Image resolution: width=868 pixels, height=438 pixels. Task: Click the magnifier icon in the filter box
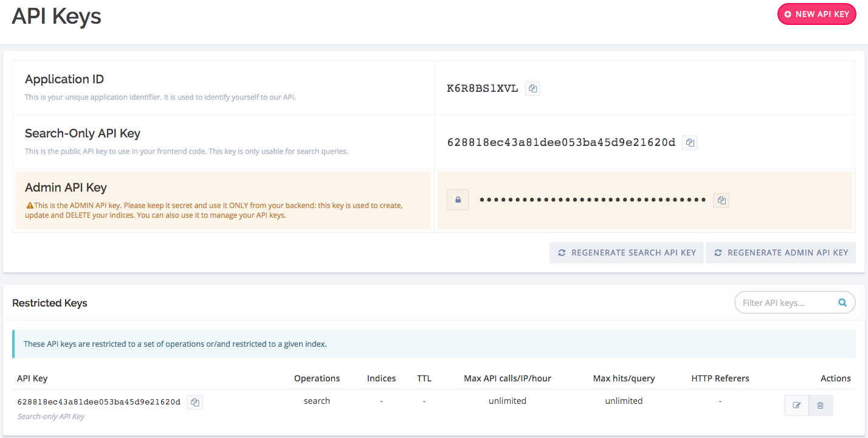(x=842, y=302)
